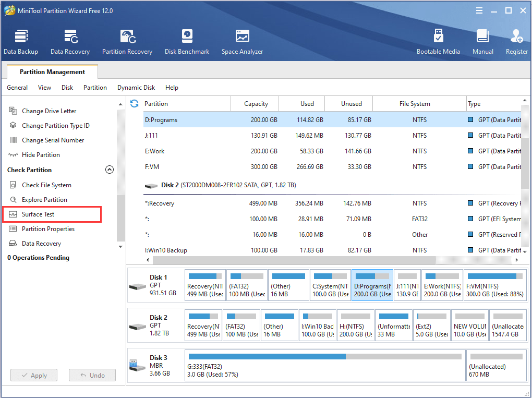The height and width of the screenshot is (398, 532).
Task: Open the hamburger menu in the title bar
Action: (479, 10)
